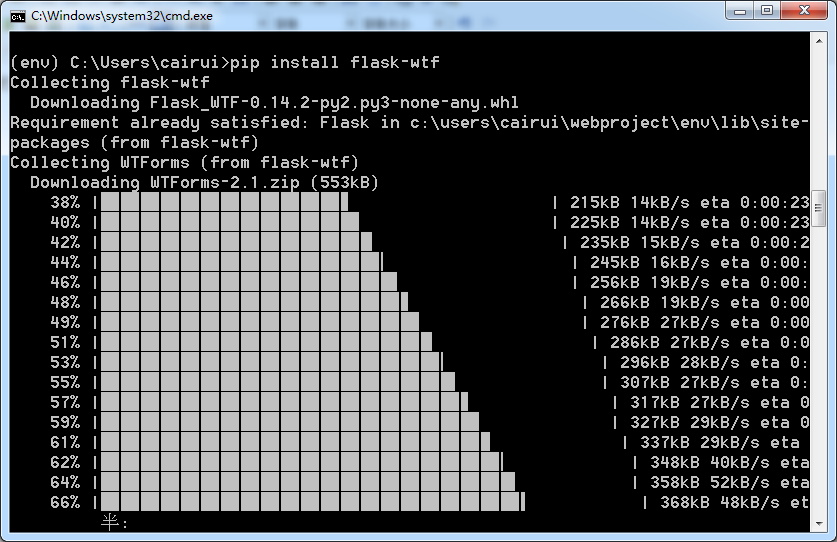Click the progress bar in the 66% row
The height and width of the screenshot is (542, 837).
click(313, 502)
